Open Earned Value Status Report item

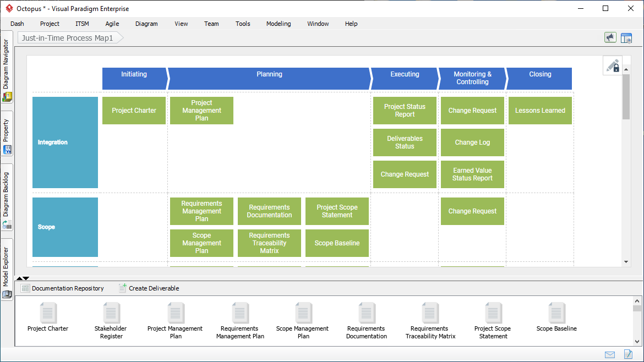(x=472, y=174)
